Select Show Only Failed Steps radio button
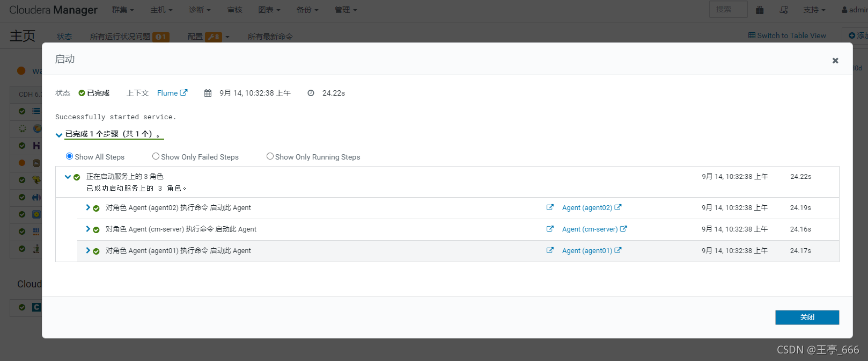 156,156
